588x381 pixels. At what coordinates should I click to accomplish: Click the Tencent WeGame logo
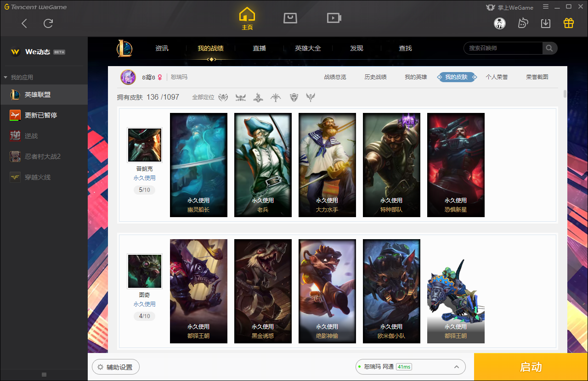click(36, 7)
